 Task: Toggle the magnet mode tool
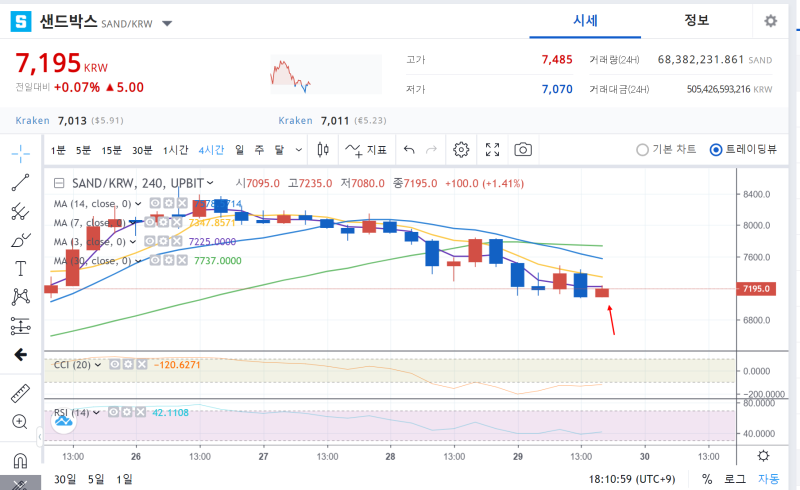click(x=20, y=460)
